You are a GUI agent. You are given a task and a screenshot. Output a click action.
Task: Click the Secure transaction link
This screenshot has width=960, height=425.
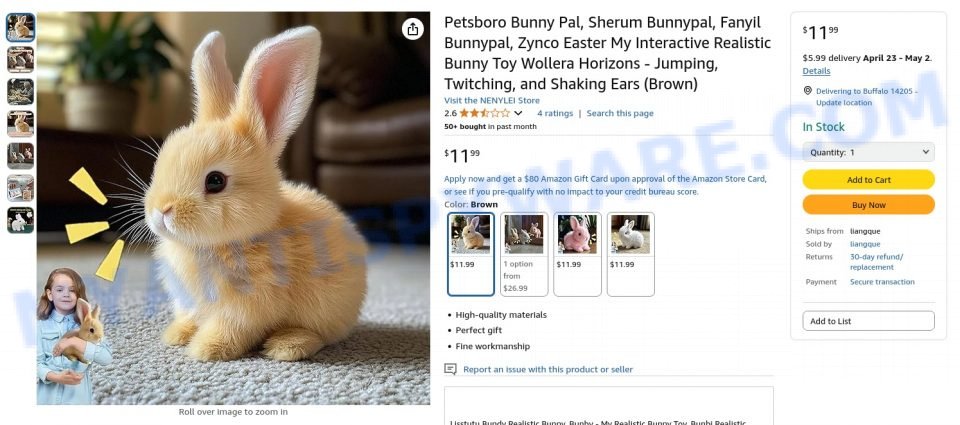(882, 282)
